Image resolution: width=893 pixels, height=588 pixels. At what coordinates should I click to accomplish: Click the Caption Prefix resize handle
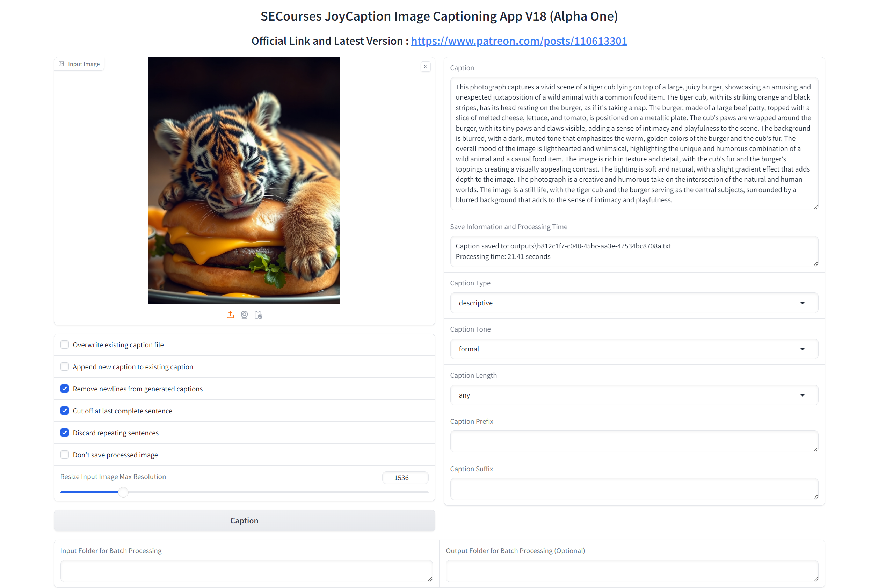[x=815, y=449]
